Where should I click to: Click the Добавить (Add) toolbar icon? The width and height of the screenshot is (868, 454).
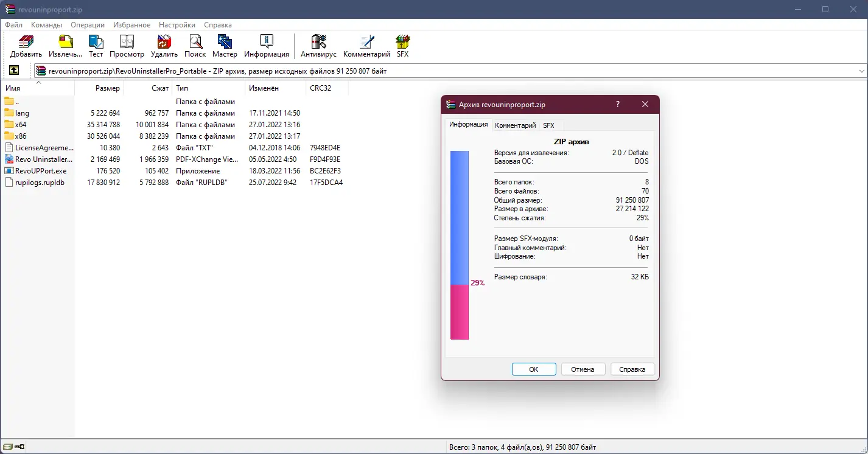[25, 46]
